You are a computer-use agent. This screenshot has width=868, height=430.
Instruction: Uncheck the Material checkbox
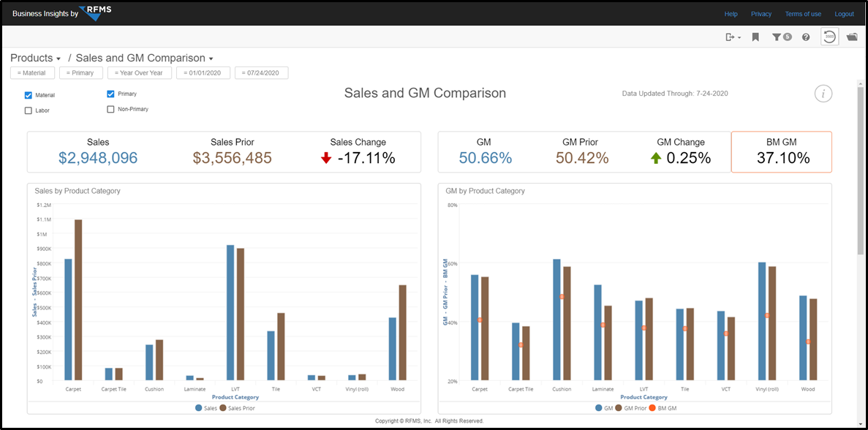(x=29, y=95)
